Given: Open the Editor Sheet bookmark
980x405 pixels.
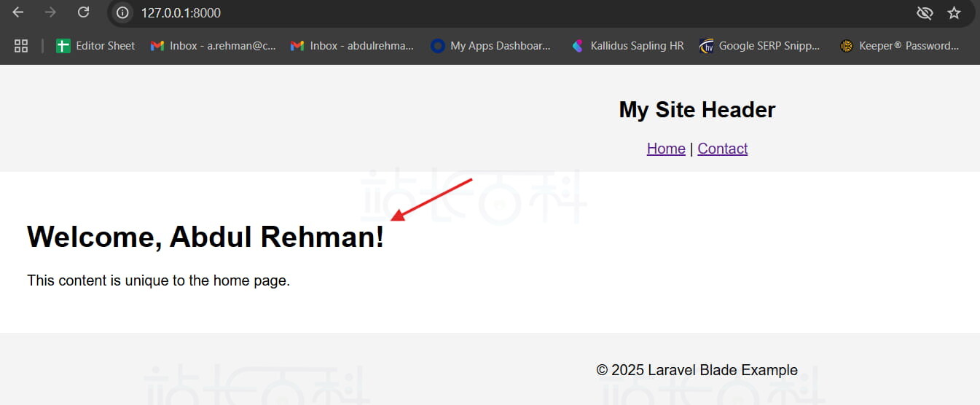Looking at the screenshot, I should click(95, 46).
